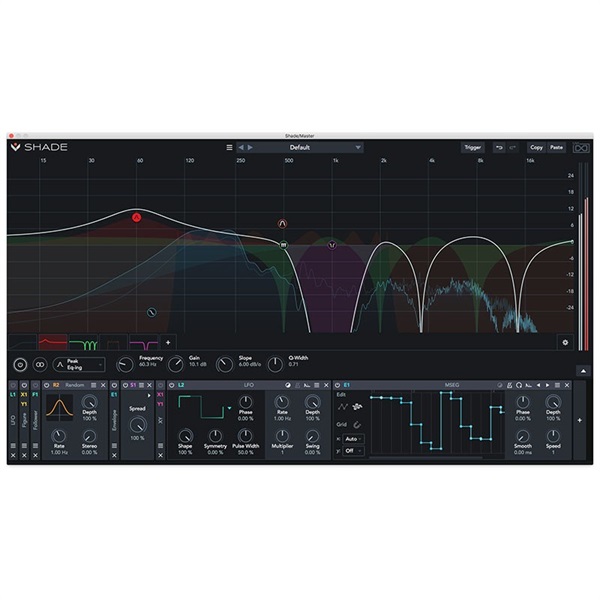Open the LFO waveform shape dropdown arrow
Image resolution: width=600 pixels, height=600 pixels.
(x=229, y=408)
